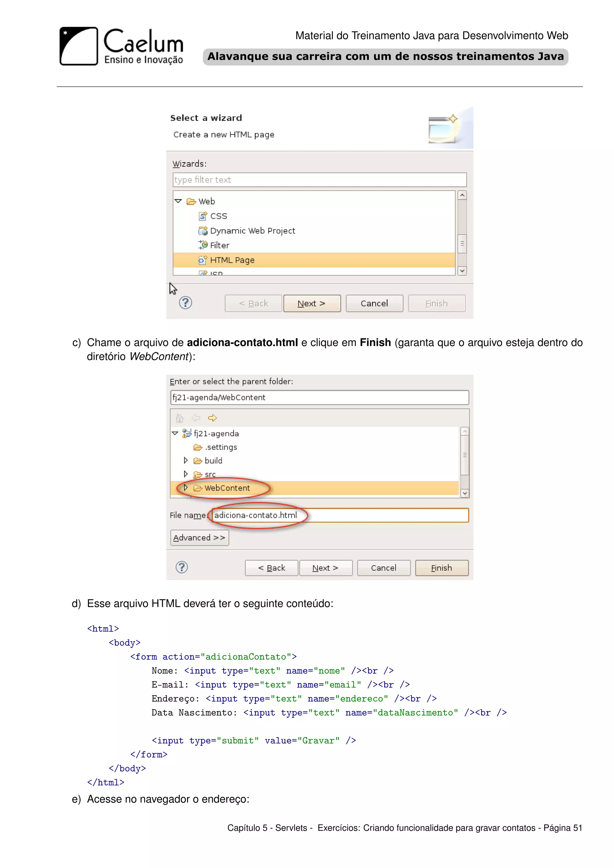This screenshot has height=868, width=614.
Task: Click the src folder icon
Action: pyautogui.click(x=198, y=474)
